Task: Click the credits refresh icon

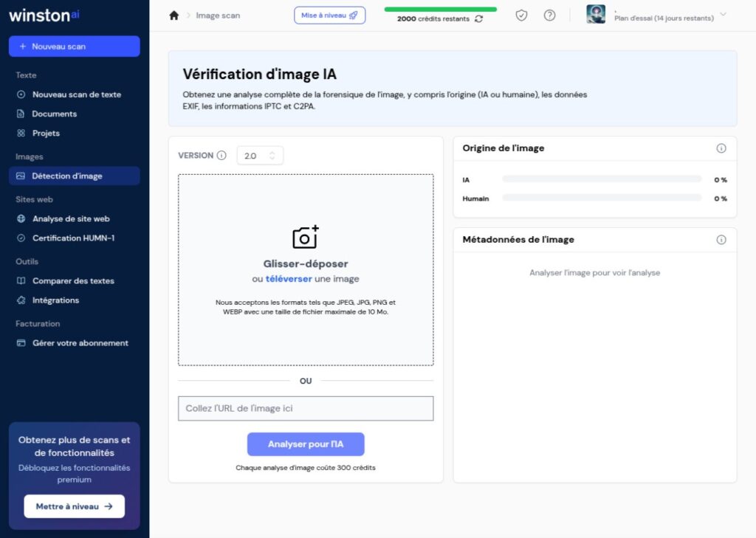Action: (x=479, y=19)
